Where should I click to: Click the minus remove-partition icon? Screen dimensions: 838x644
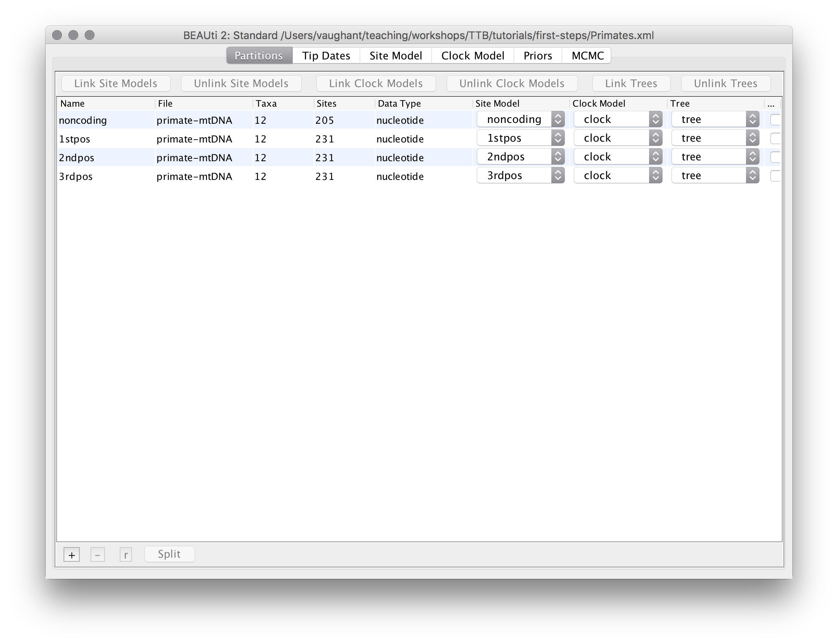click(97, 555)
